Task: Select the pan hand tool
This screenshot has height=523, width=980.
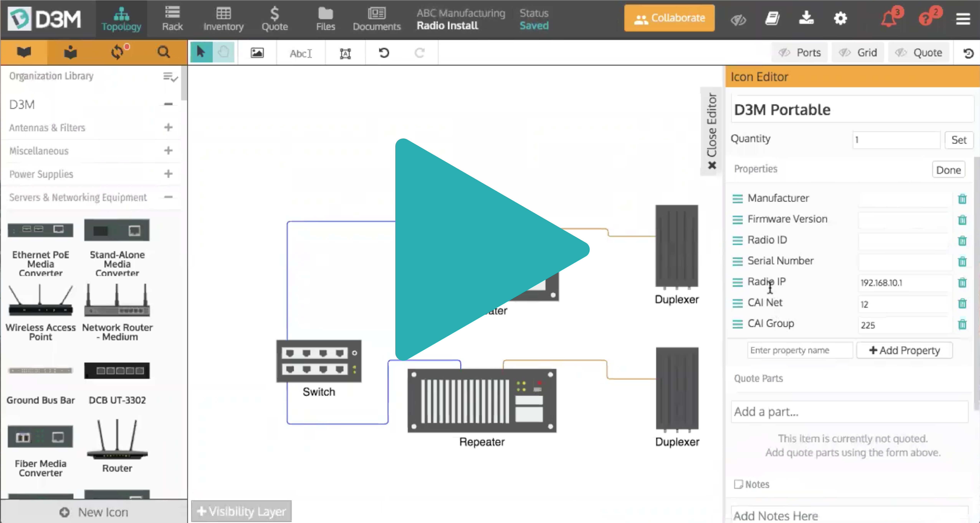Action: 224,52
